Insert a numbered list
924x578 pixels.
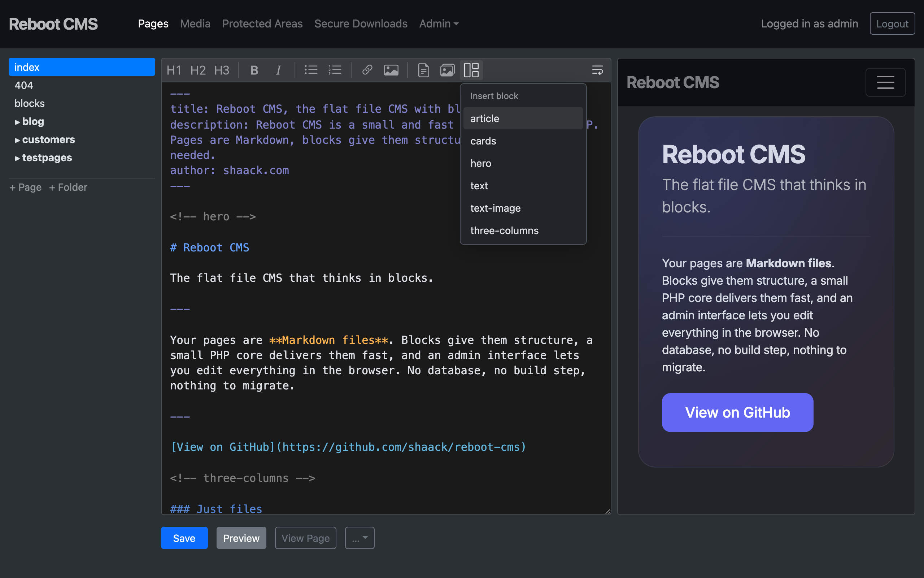(335, 70)
